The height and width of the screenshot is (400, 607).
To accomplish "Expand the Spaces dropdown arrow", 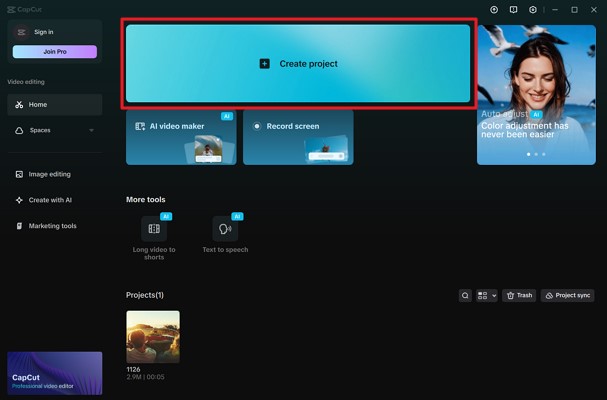I will (91, 130).
